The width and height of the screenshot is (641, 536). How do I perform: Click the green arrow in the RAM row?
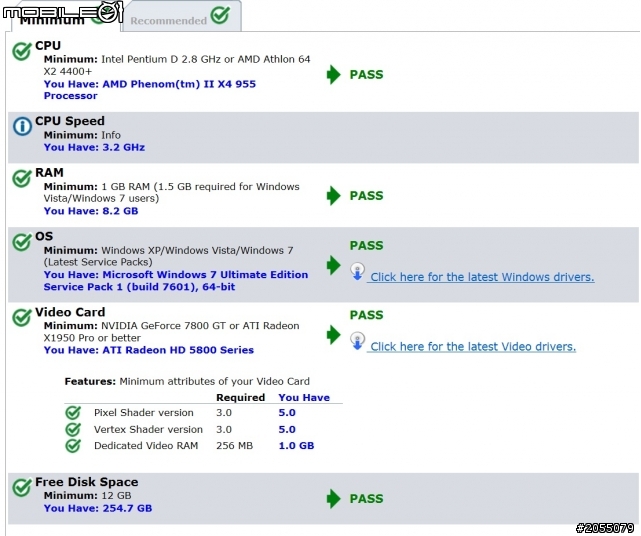pos(334,196)
